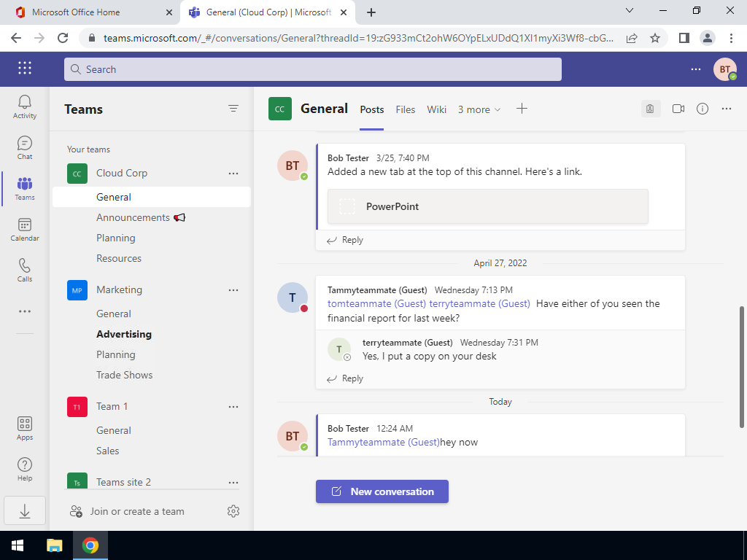Open more options for Teams site 2

click(x=233, y=483)
